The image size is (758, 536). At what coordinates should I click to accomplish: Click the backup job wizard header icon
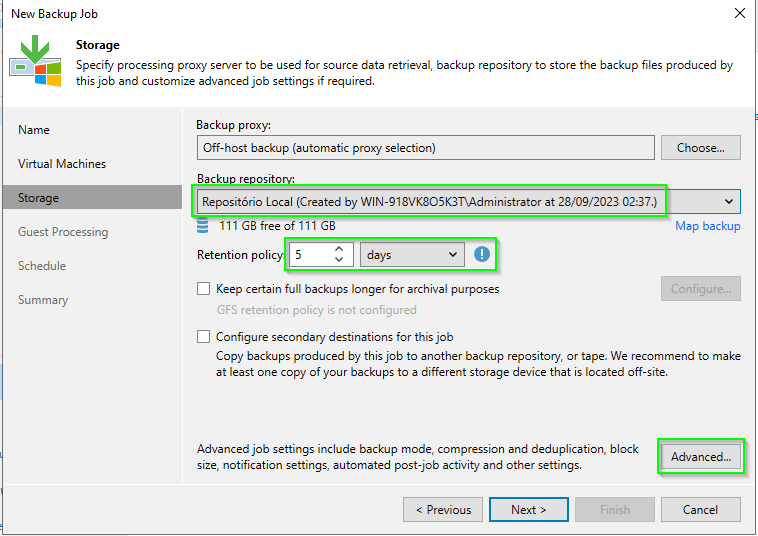(35, 61)
